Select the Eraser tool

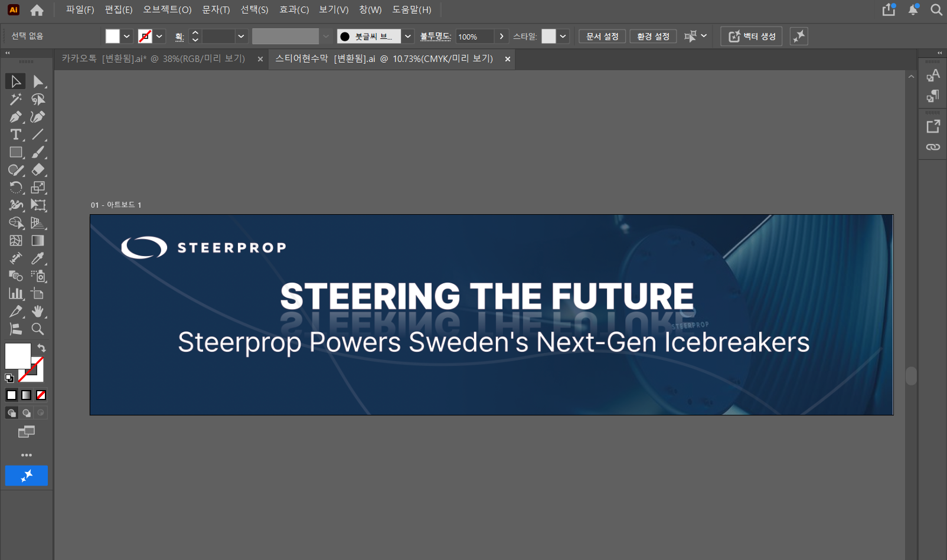[38, 170]
